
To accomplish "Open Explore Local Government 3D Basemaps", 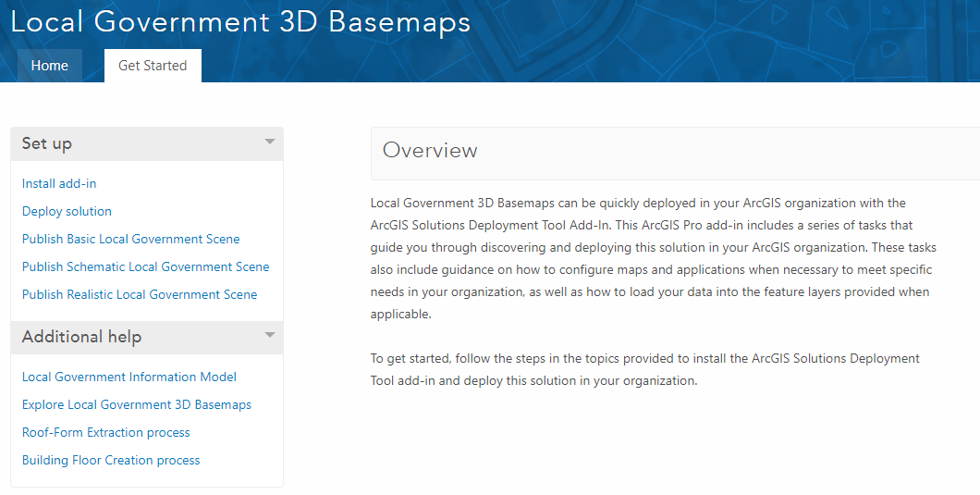I will [136, 405].
